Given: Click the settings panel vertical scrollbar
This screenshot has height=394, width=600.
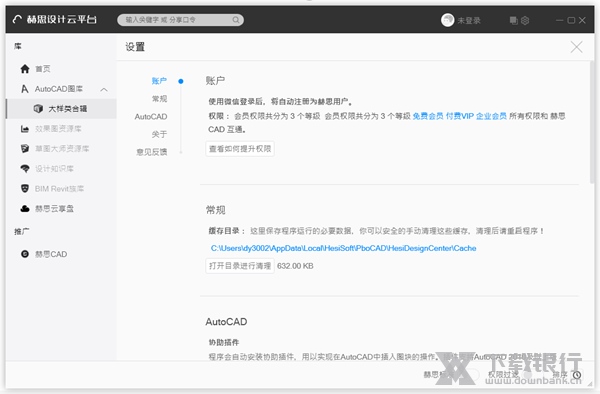Looking at the screenshot, I should [x=592, y=122].
